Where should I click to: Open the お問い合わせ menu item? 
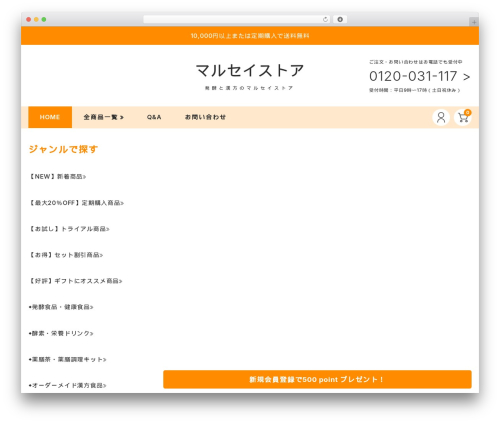[x=205, y=117]
